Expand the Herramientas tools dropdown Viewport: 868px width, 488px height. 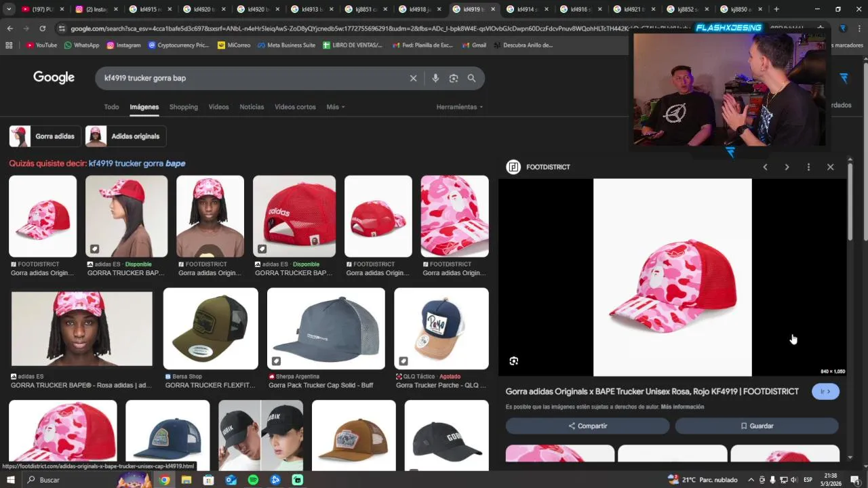tap(460, 107)
